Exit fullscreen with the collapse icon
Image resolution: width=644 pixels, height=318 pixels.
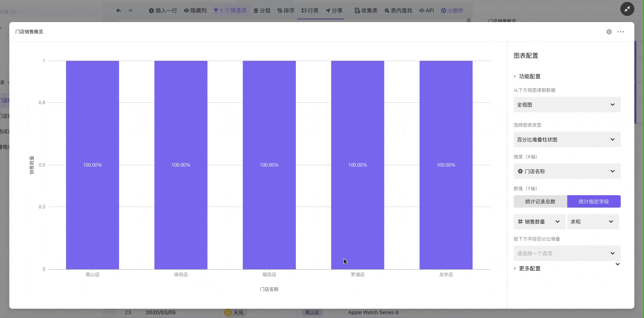tap(627, 9)
